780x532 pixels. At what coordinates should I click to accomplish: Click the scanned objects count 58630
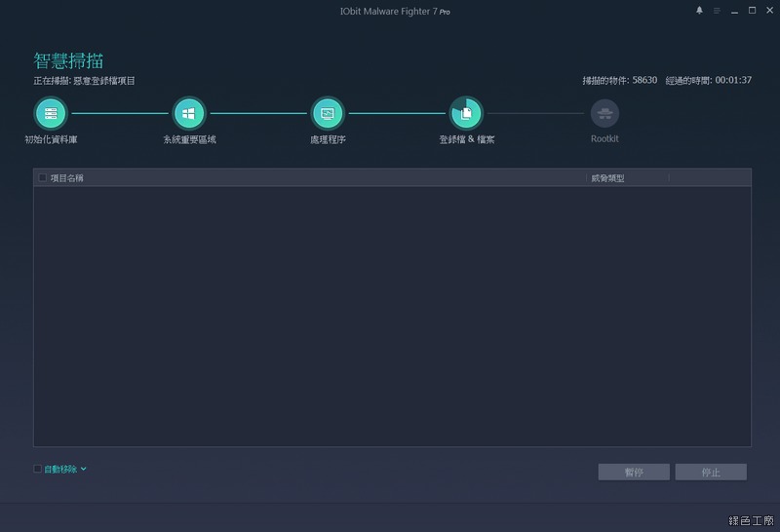click(644, 80)
